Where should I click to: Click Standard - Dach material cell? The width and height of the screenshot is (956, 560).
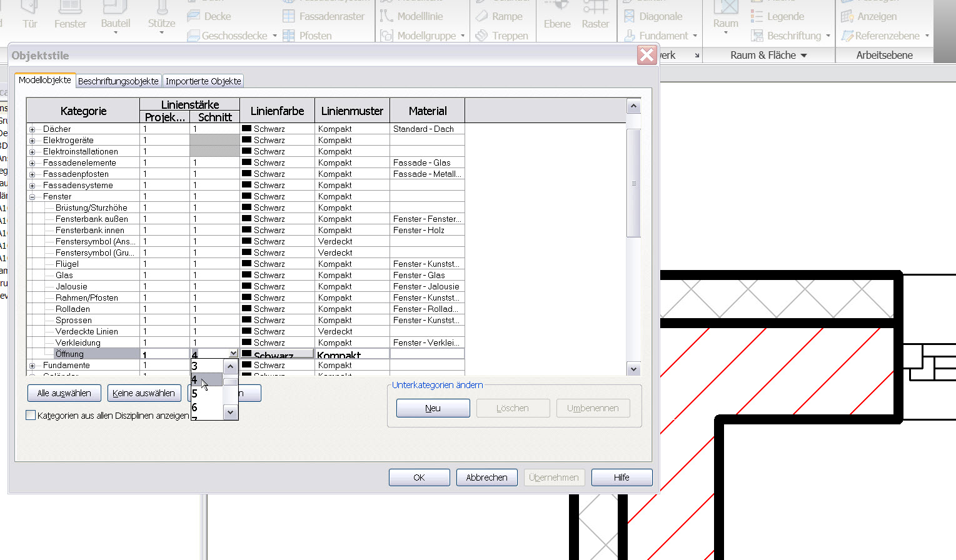click(427, 129)
